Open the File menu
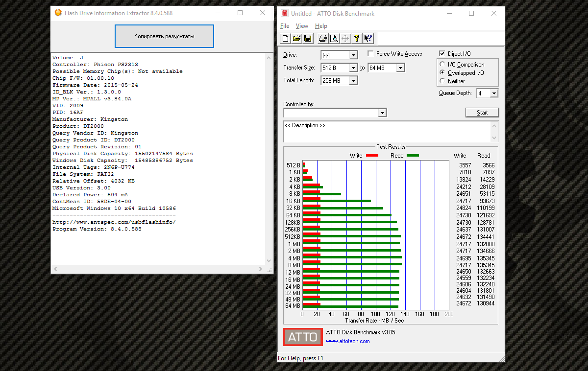This screenshot has width=588, height=371. click(285, 26)
